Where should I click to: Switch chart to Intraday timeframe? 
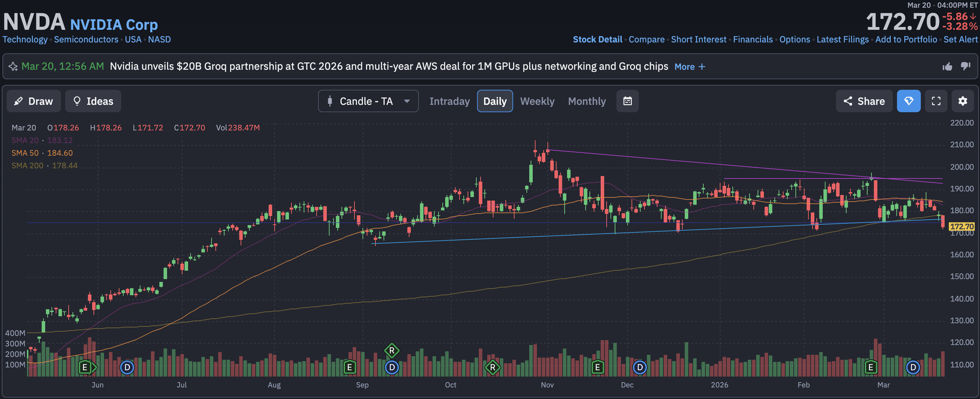(449, 101)
